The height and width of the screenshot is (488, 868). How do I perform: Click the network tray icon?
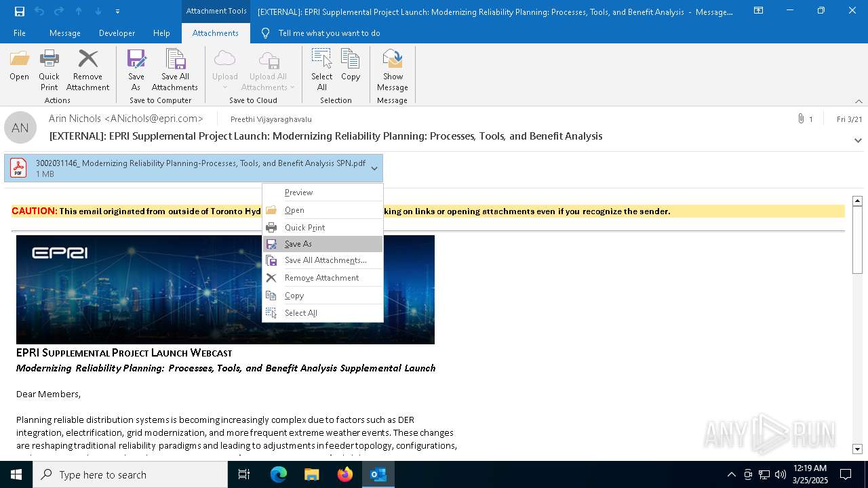coord(764,474)
